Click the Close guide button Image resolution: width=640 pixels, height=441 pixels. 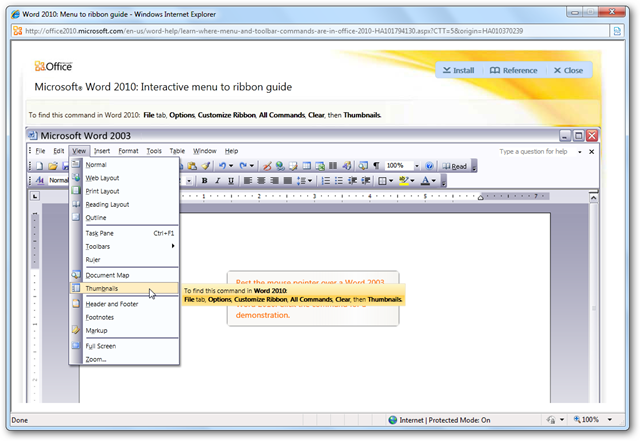coord(568,70)
